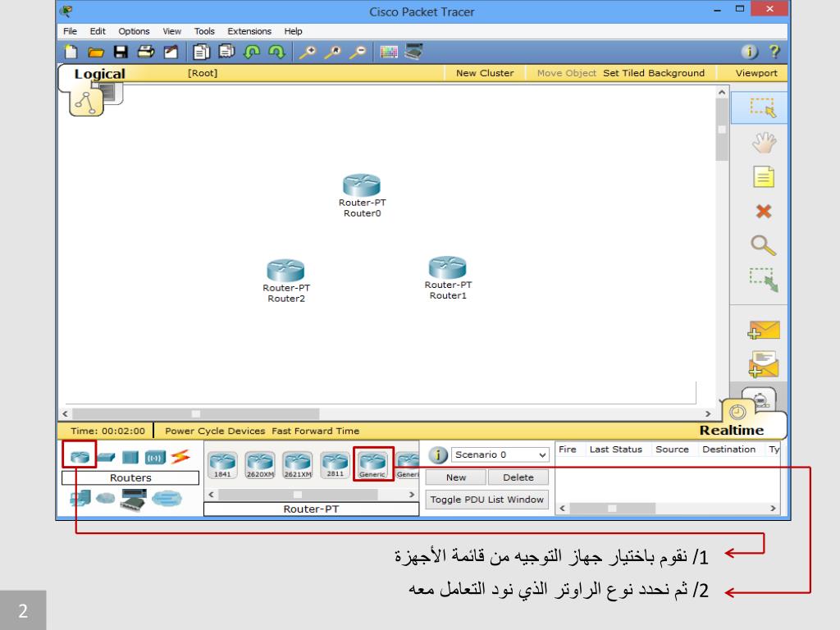Screen dimensions: 840x630
Task: Choose the Place Note tool
Action: point(764,177)
